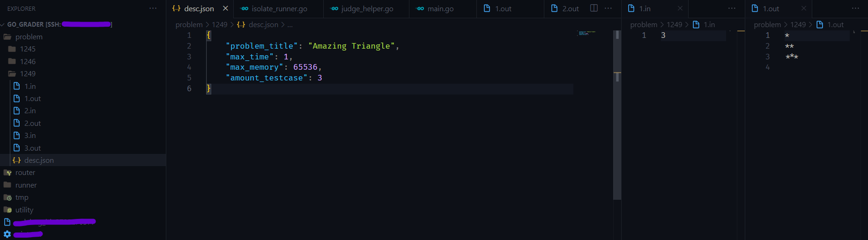Open more actions for the 1.in editor group
The width and height of the screenshot is (868, 240).
pos(732,8)
